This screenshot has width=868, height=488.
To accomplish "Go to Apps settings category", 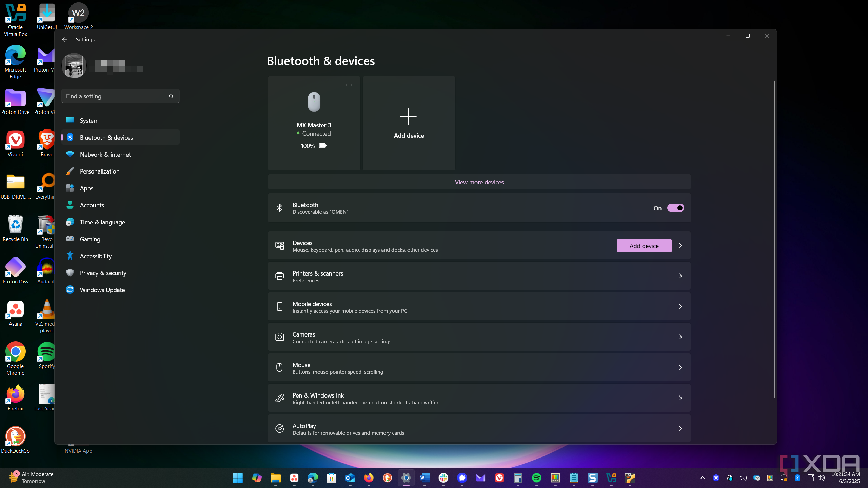I will 120,188.
